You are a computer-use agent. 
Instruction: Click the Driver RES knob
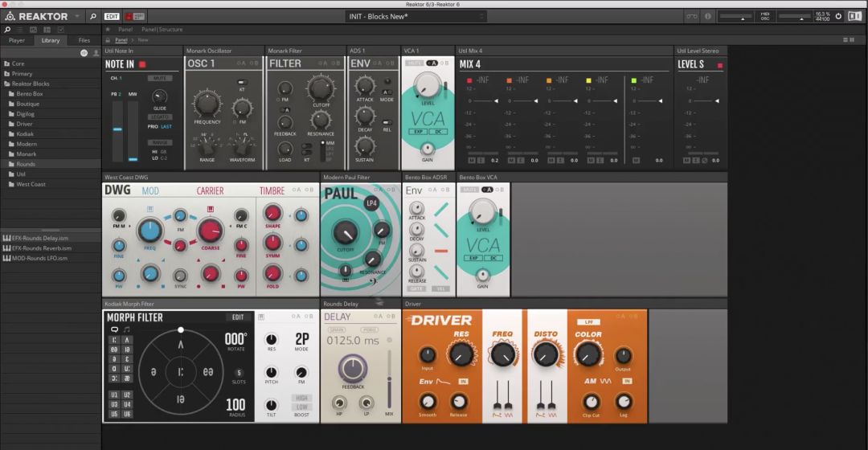coord(461,354)
